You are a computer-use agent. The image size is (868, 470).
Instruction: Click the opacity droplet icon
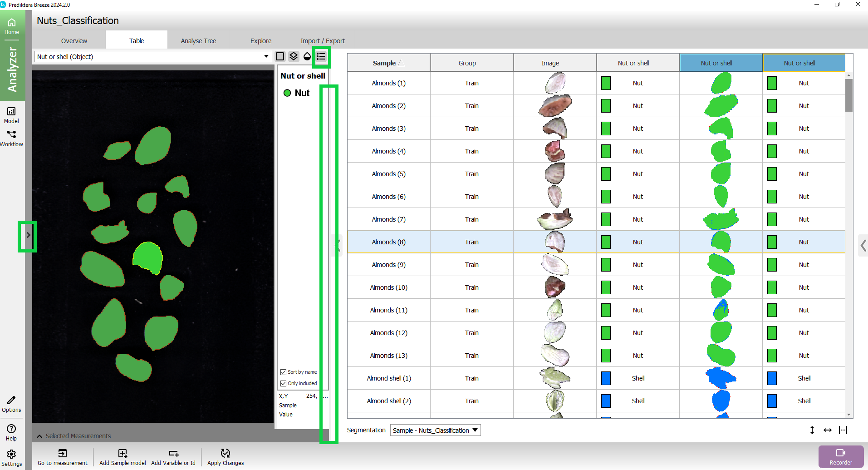(307, 56)
